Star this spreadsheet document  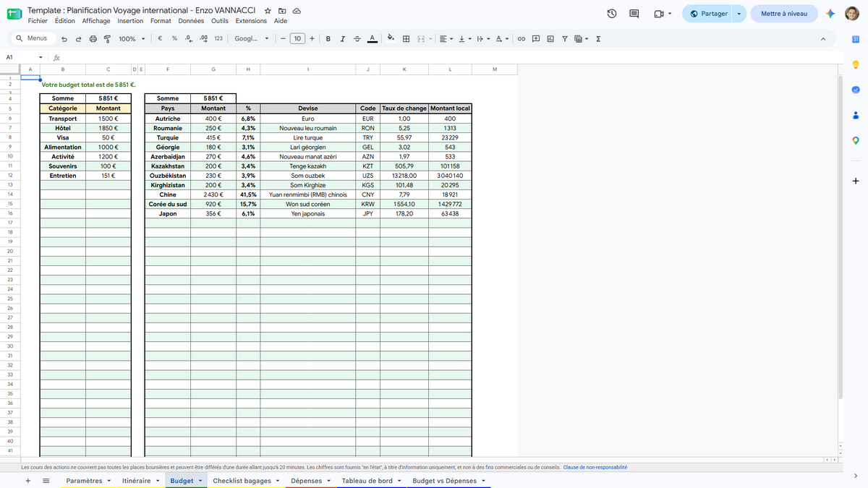pyautogui.click(x=268, y=12)
